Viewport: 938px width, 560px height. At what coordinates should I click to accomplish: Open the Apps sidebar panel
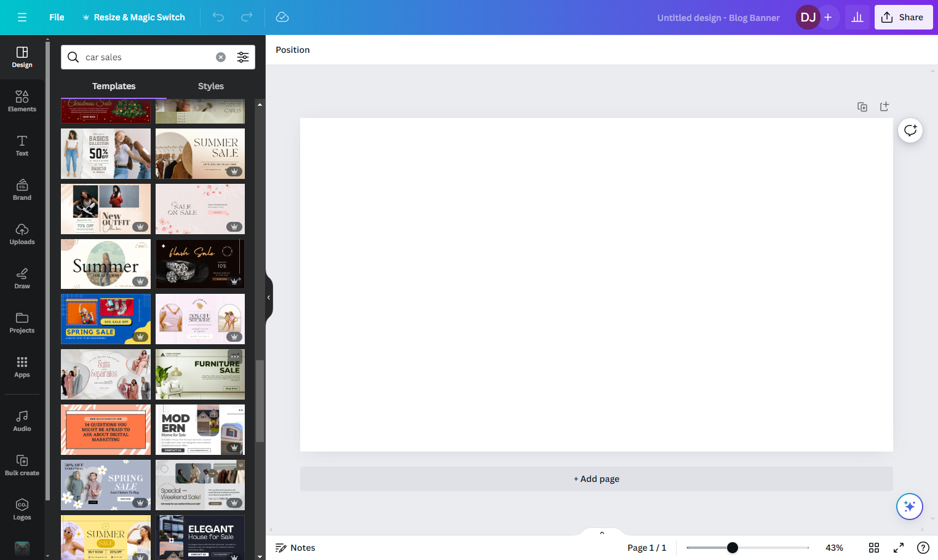(22, 367)
